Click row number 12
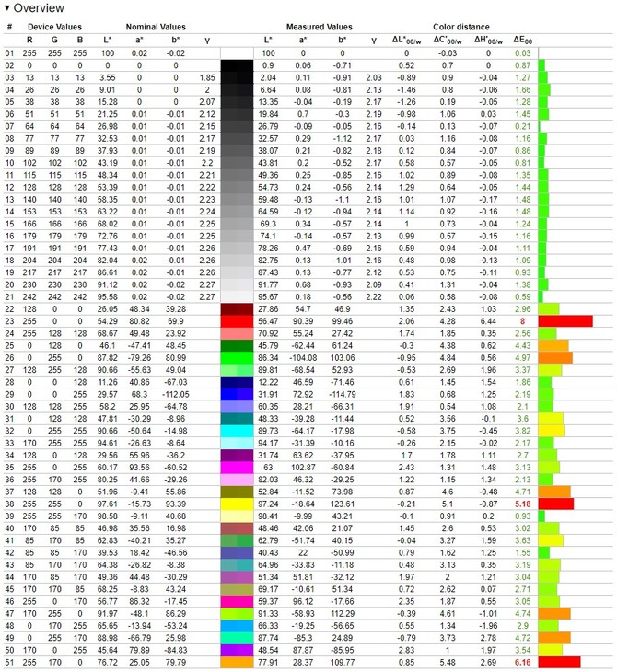Viewport: 617px width, 672px height. [9, 187]
